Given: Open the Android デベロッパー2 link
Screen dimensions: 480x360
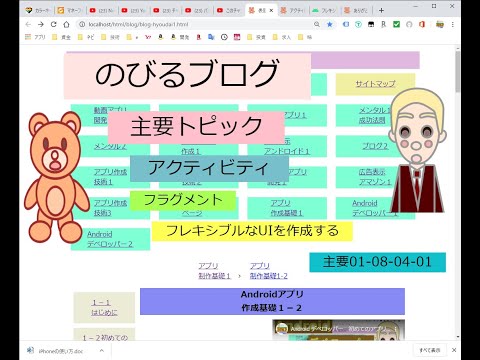Looking at the screenshot, I should [x=110, y=239].
